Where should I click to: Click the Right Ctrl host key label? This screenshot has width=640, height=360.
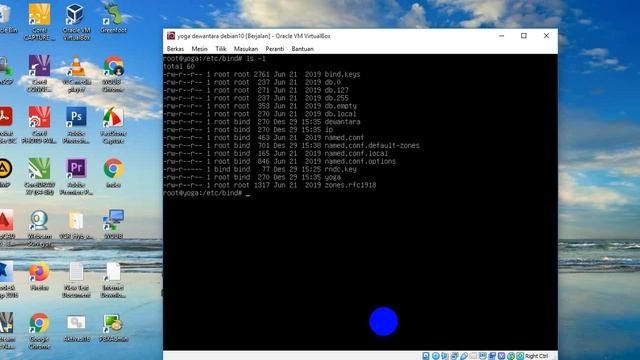[536, 356]
